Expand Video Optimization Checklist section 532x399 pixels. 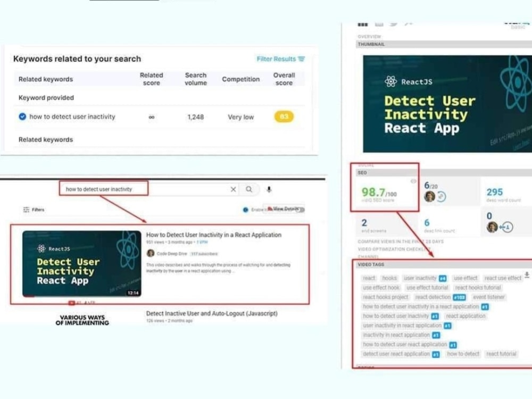(x=394, y=249)
